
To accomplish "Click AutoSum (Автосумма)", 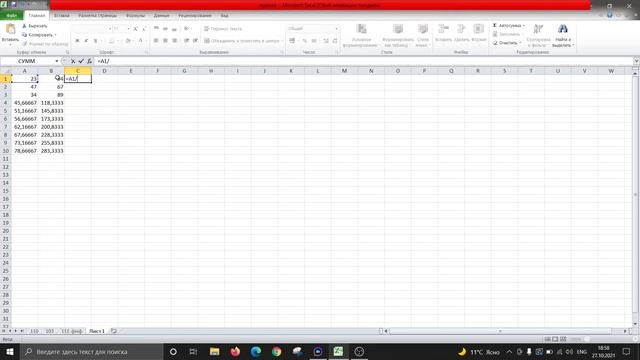I will point(509,26).
